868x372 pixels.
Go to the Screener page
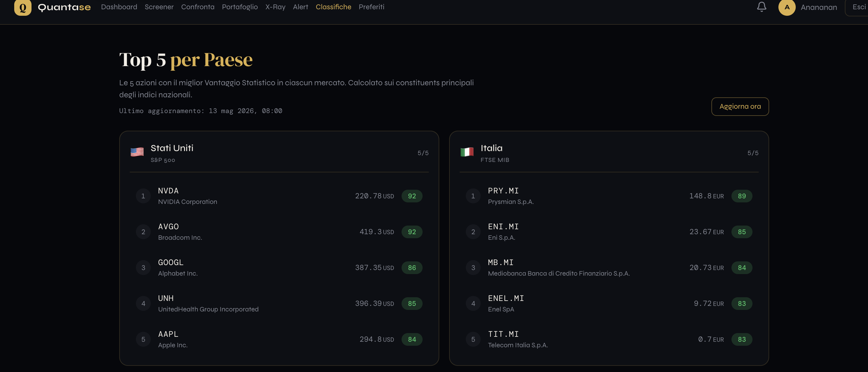coord(159,7)
